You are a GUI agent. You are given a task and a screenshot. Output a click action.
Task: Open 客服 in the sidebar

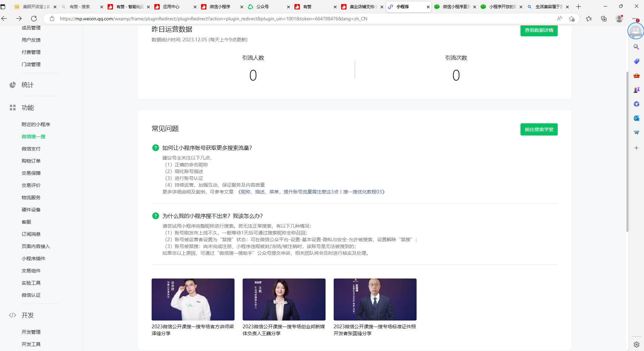pyautogui.click(x=26, y=222)
